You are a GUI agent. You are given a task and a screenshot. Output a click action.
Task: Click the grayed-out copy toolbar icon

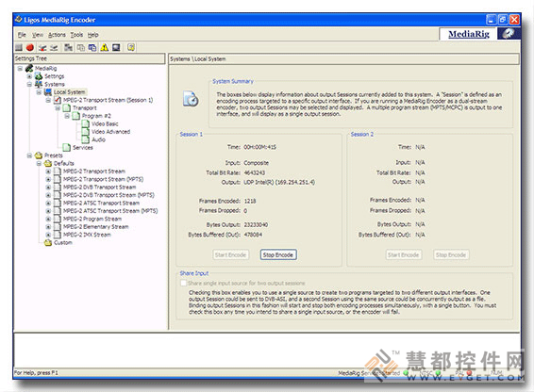pos(81,48)
